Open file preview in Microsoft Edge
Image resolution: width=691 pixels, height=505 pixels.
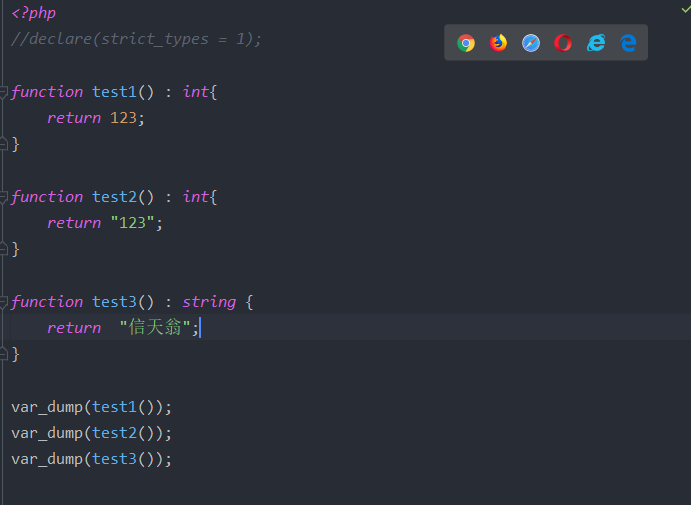[628, 43]
